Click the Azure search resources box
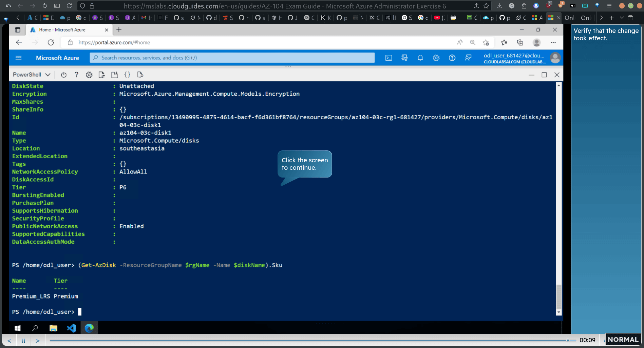Image resolution: width=644 pixels, height=348 pixels. click(232, 58)
